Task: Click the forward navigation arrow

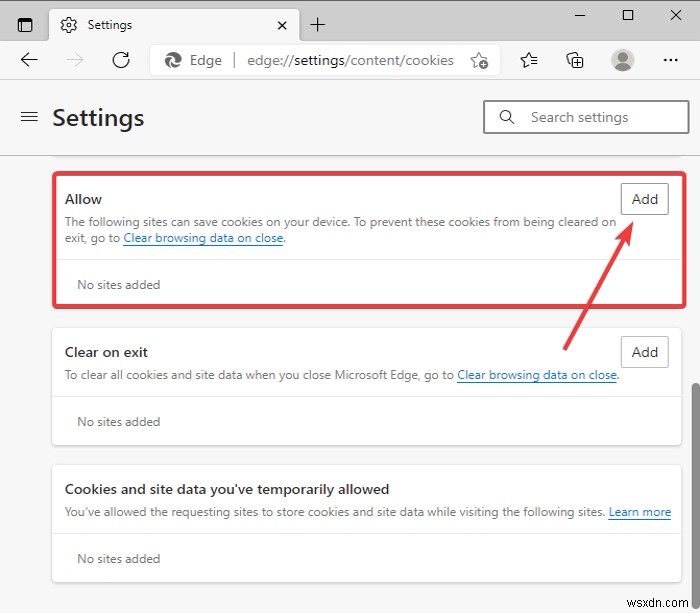Action: pos(75,60)
